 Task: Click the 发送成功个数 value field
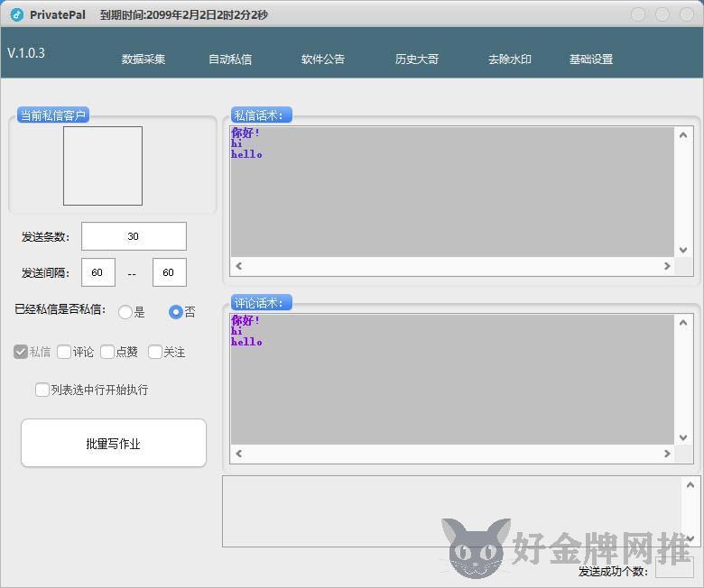pyautogui.click(x=674, y=568)
